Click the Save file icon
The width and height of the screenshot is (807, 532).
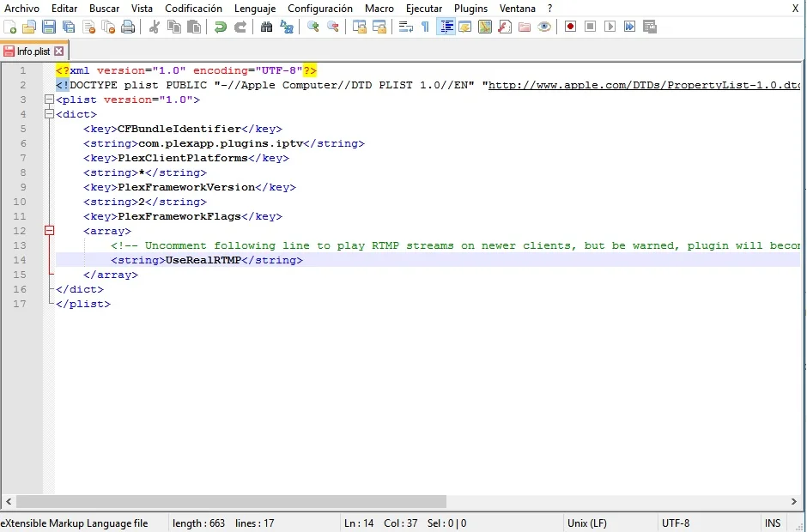[x=49, y=27]
